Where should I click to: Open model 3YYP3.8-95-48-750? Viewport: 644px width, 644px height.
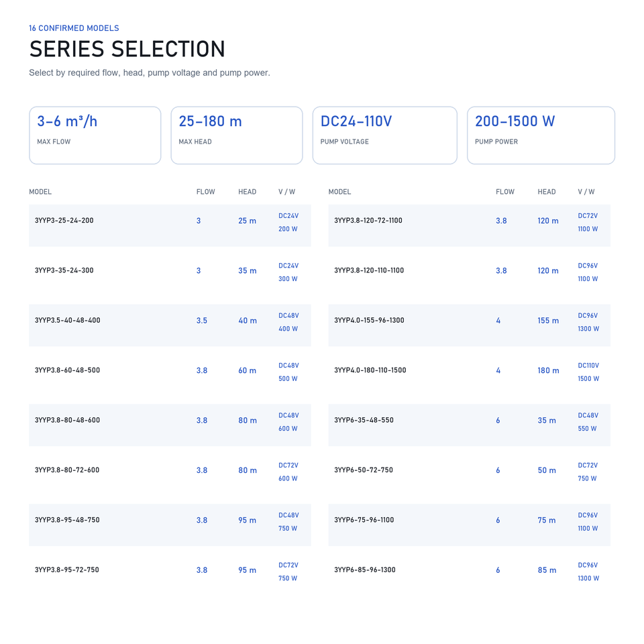[x=170, y=525]
